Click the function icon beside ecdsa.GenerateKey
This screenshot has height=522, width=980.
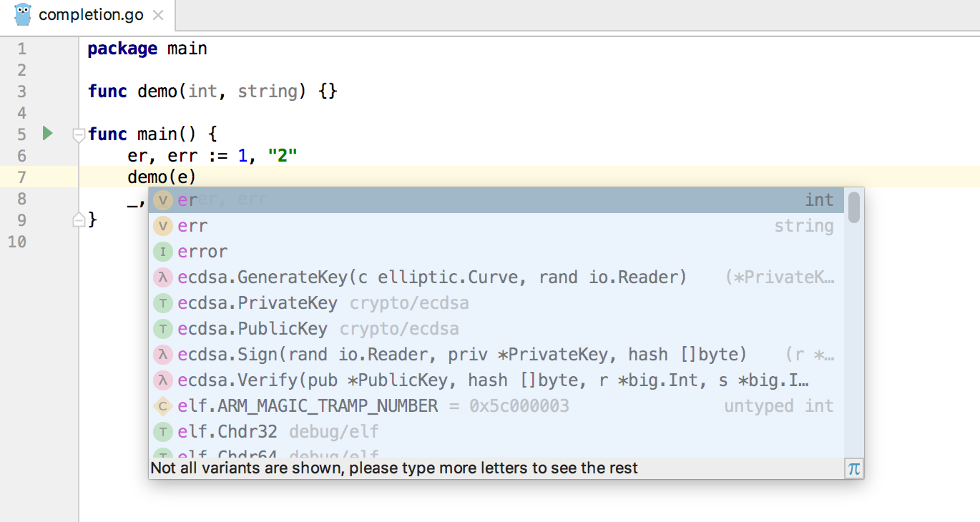pos(163,277)
